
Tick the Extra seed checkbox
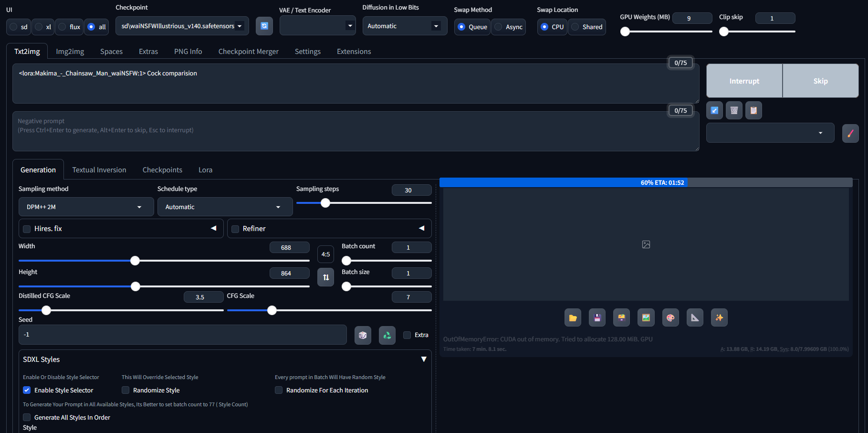coord(407,335)
